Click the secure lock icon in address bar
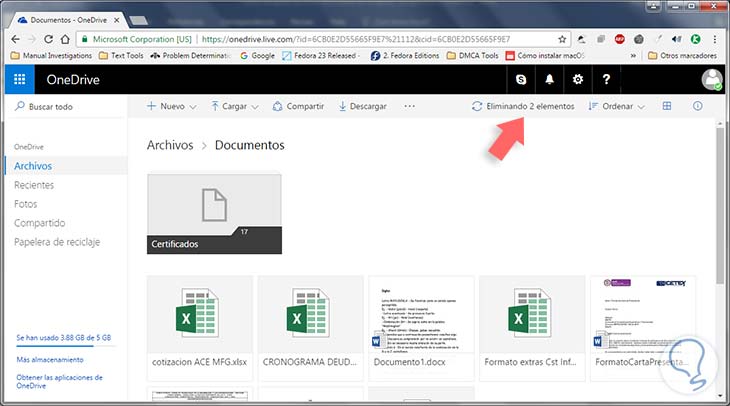This screenshot has width=730, height=406. coord(84,39)
